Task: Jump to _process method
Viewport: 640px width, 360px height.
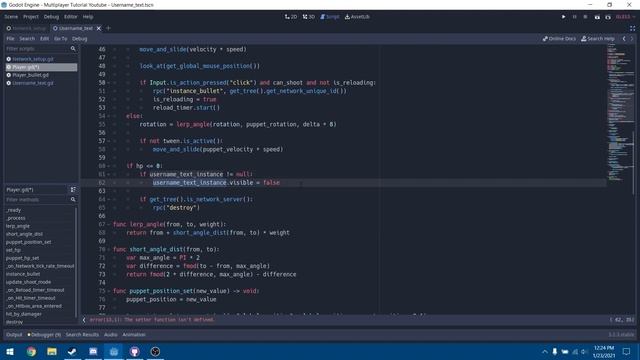Action: (x=16, y=218)
